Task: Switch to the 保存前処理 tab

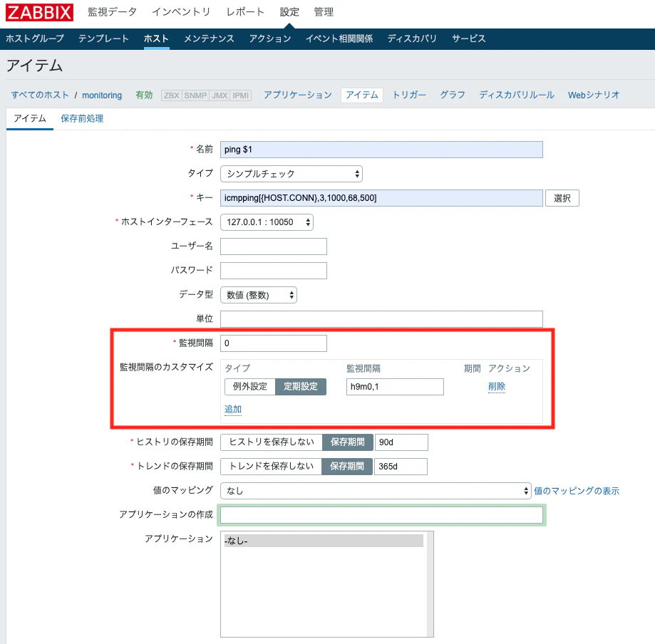Action: click(82, 118)
